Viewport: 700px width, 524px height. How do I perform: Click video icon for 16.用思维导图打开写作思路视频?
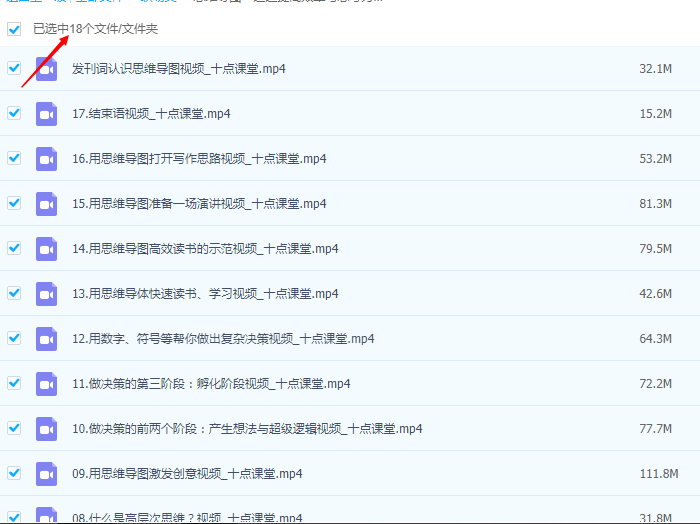click(x=46, y=159)
